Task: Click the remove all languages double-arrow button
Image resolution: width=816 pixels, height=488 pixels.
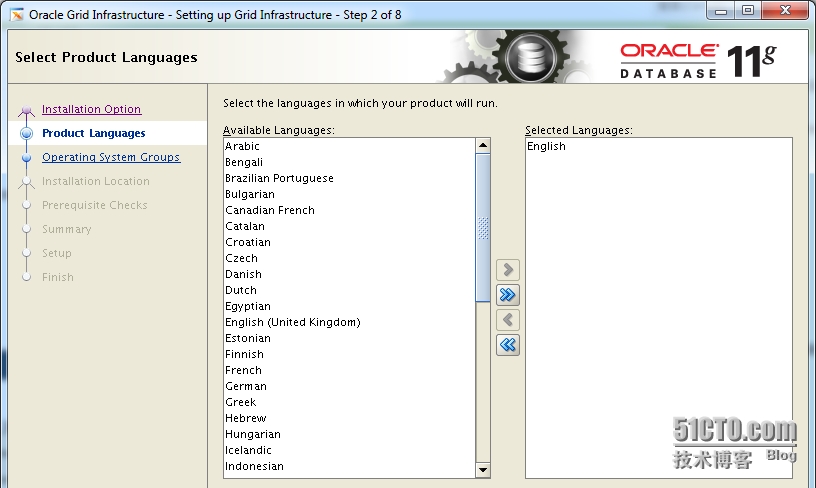Action: 508,344
